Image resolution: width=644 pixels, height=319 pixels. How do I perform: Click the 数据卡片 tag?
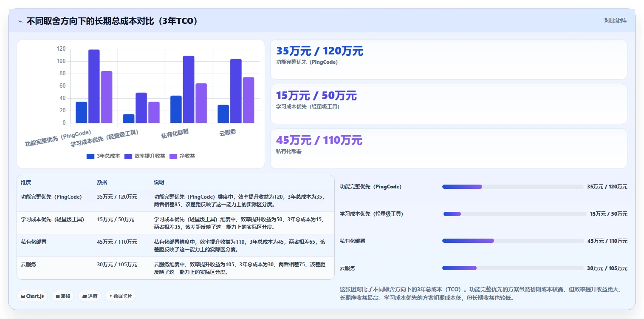click(121, 296)
